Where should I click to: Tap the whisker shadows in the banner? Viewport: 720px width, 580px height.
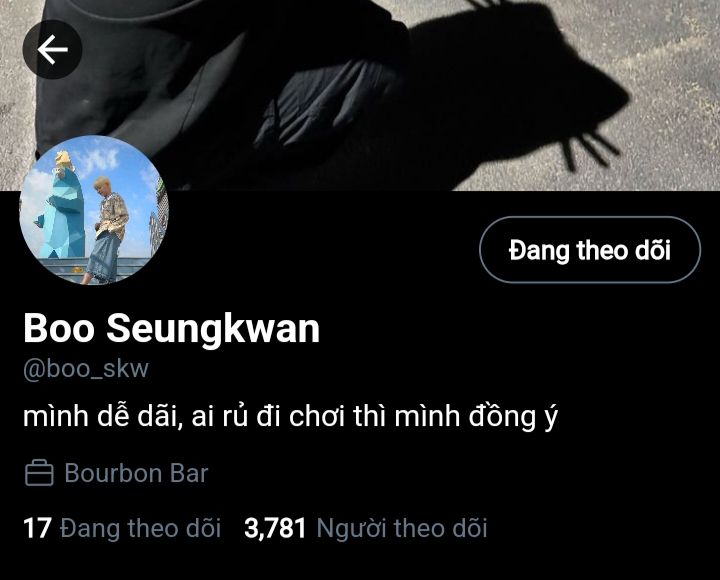[x=591, y=150]
